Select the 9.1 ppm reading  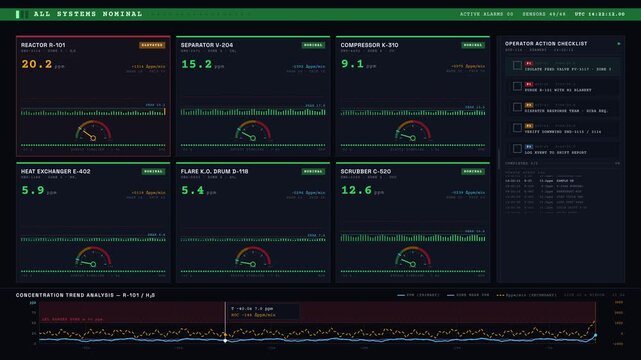click(x=358, y=64)
